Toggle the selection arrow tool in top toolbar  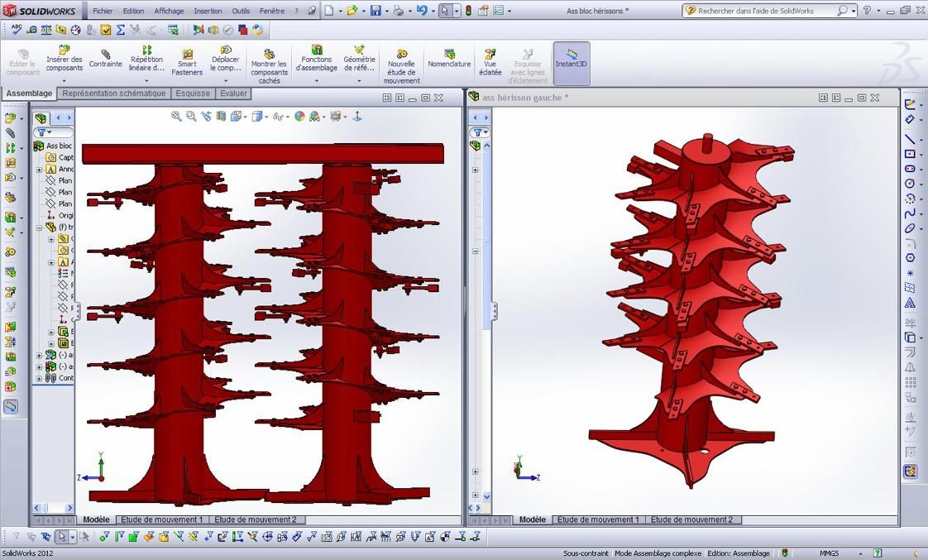[x=445, y=11]
